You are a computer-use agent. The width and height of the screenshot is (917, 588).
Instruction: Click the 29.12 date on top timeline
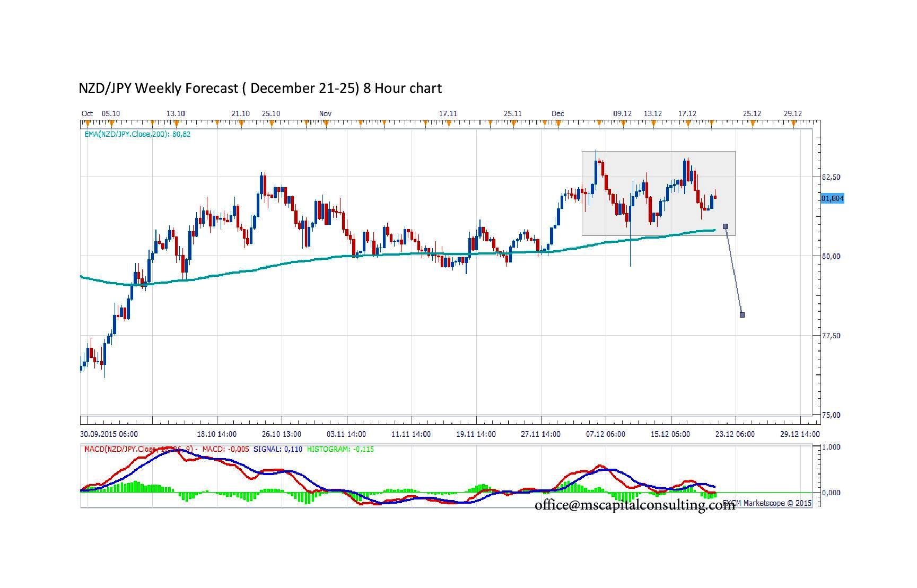(793, 113)
